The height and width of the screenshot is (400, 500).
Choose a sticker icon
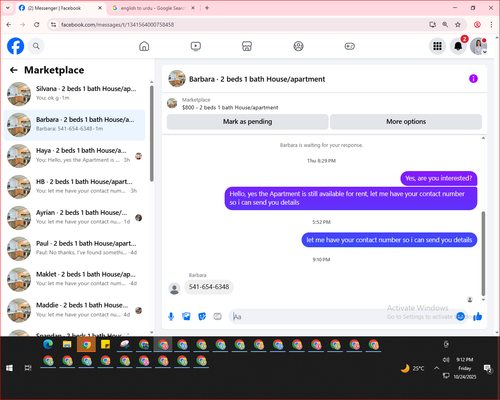click(x=202, y=316)
